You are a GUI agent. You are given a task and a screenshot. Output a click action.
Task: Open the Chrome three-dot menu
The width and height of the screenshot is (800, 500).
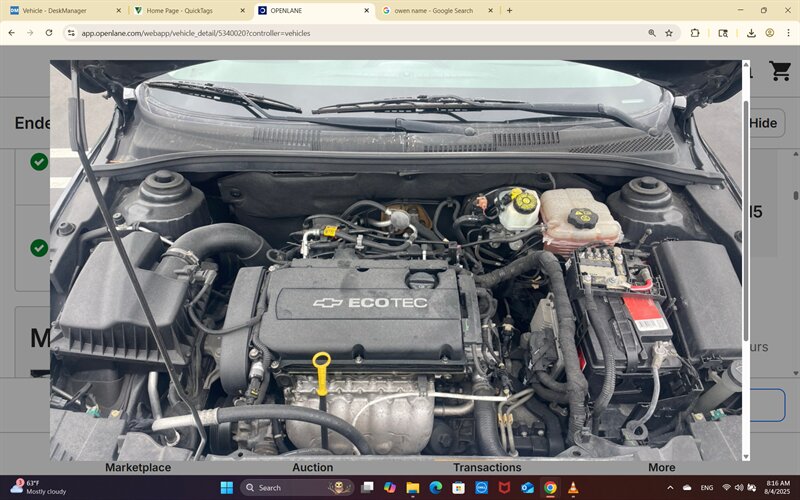click(788, 33)
